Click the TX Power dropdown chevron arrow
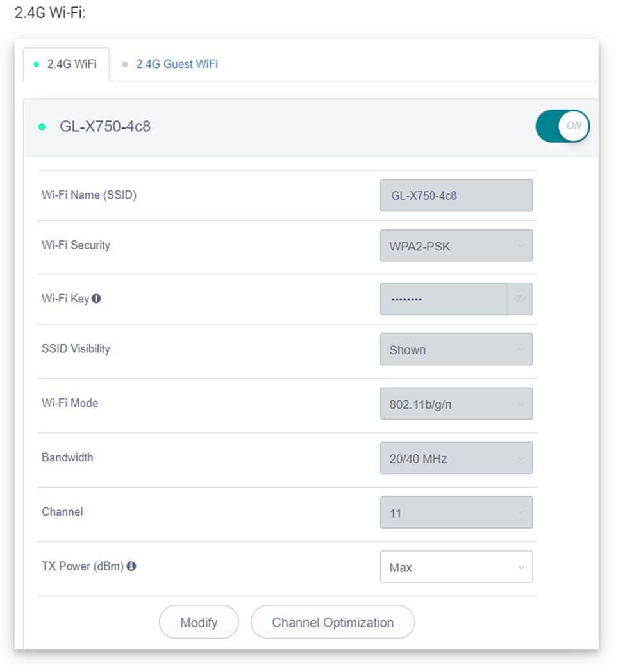 click(x=521, y=568)
